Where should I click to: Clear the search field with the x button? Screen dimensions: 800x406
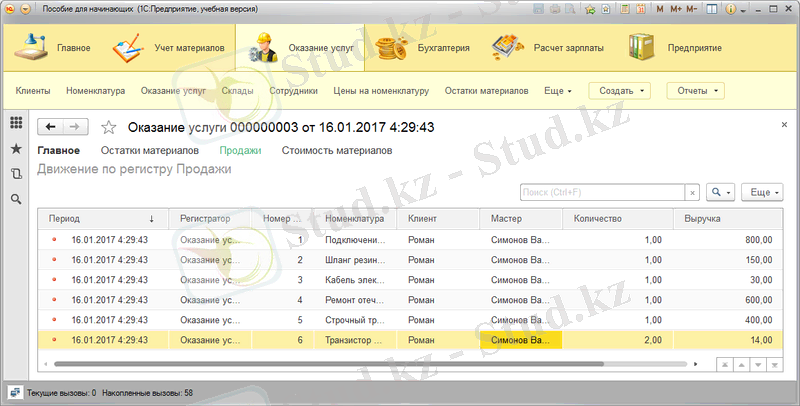pos(692,193)
